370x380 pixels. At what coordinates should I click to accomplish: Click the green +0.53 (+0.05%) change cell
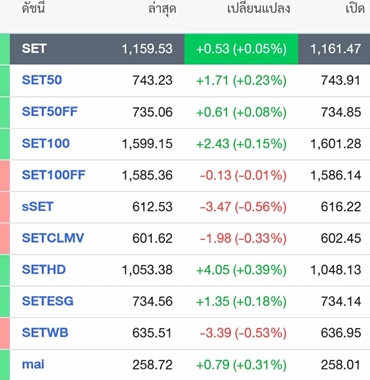tap(241, 49)
